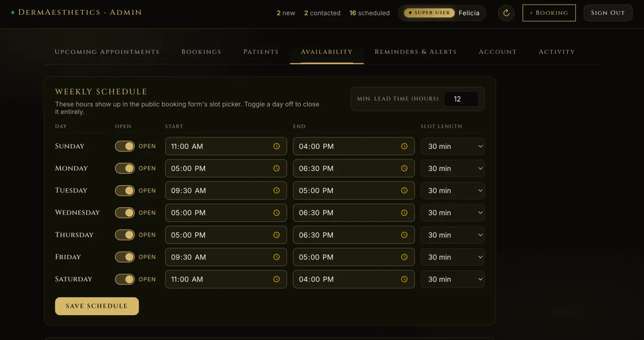Click the Sign Out button
The height and width of the screenshot is (340, 644).
[x=608, y=13]
